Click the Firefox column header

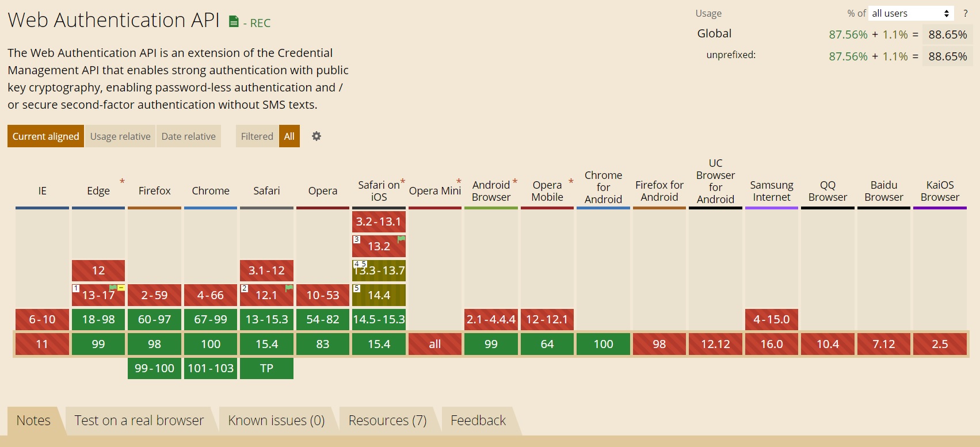coord(154,190)
